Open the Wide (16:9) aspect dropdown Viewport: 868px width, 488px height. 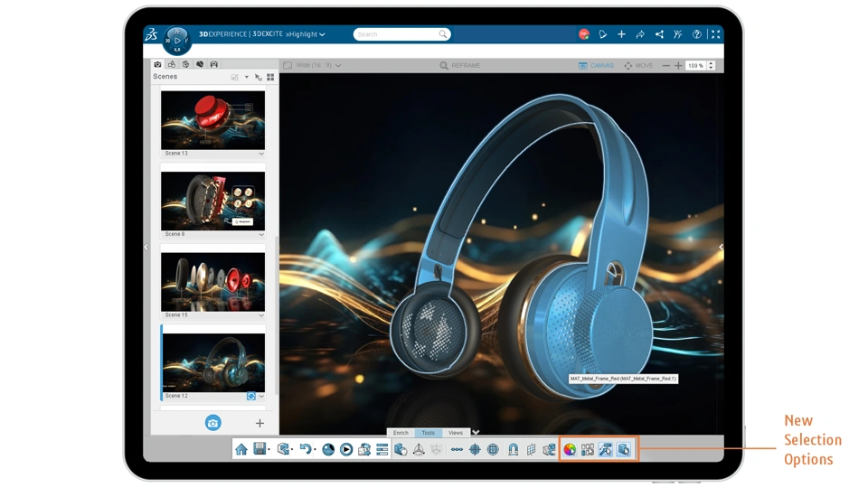[x=312, y=65]
